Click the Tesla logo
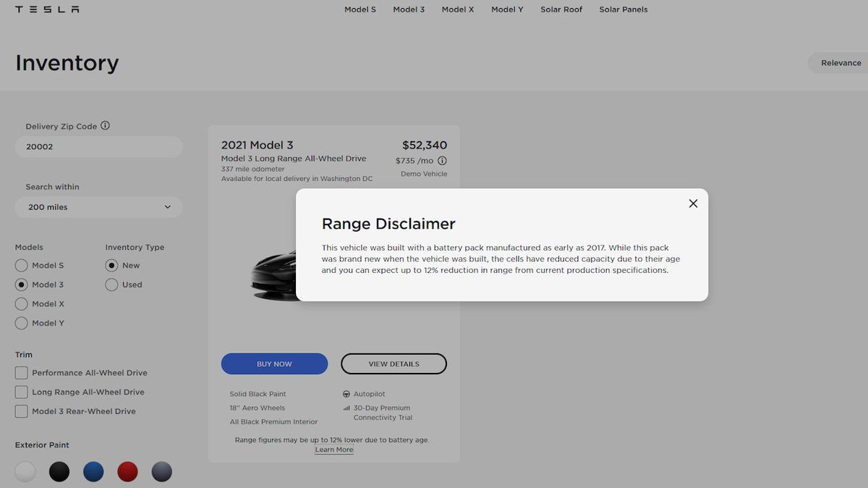Image resolution: width=868 pixels, height=488 pixels. [47, 9]
